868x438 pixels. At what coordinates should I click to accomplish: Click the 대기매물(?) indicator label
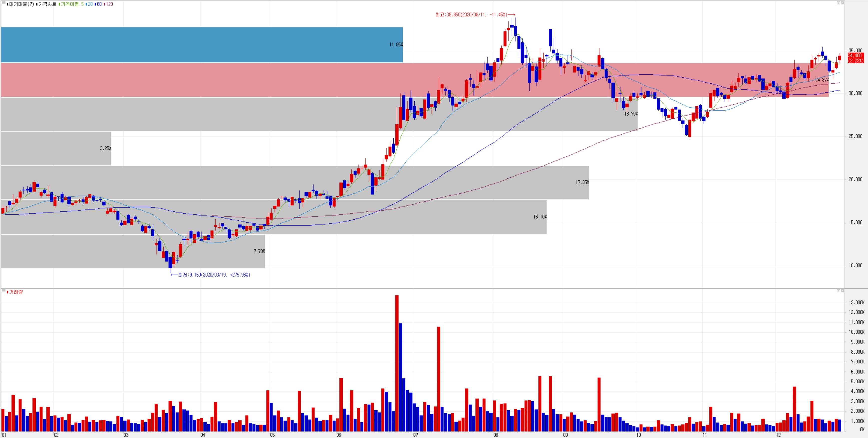[21, 4]
